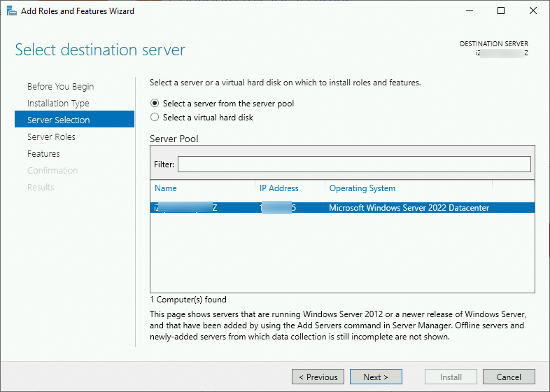Open the Server Selection step
Screen dimensions: 550x392
click(x=74, y=119)
